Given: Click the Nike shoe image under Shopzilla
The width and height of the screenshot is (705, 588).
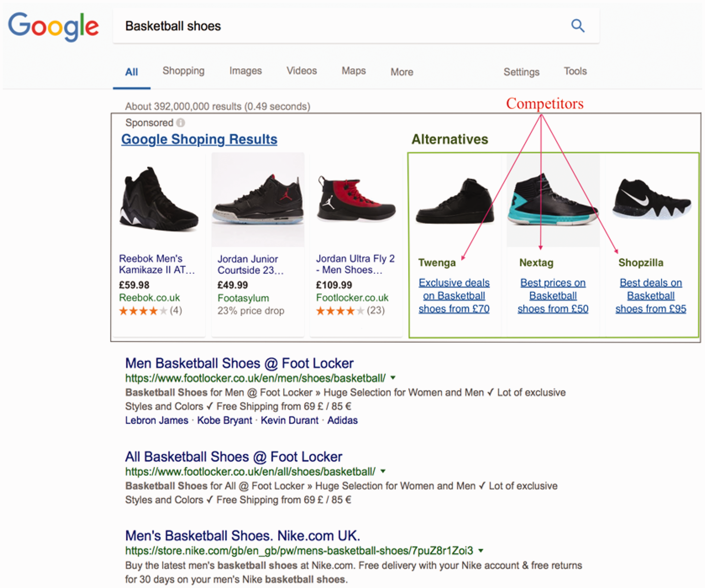Looking at the screenshot, I should tap(651, 199).
